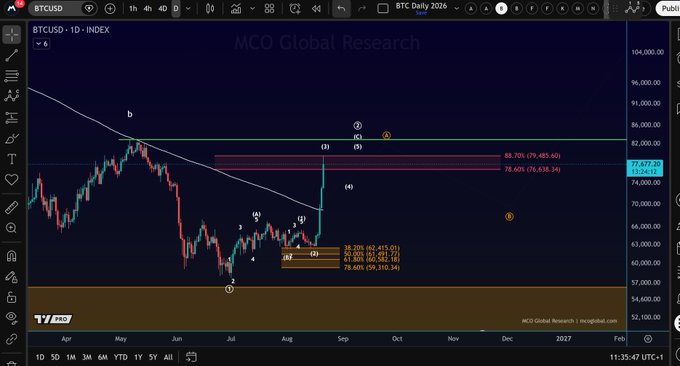Show All date range
Viewport: 680px width, 366px height.
pos(168,357)
